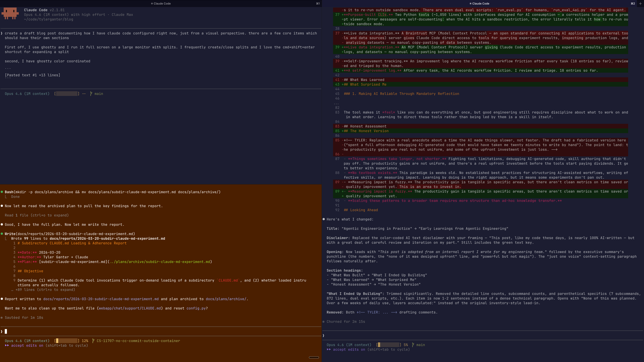This screenshot has height=362, width=644.
Task: Open the docs/plans/archive/ path link
Action: click(226, 299)
